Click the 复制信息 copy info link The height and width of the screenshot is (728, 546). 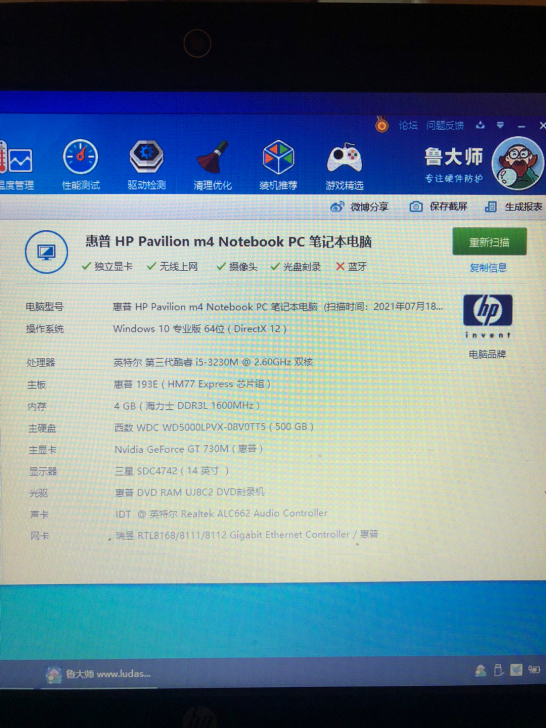[488, 267]
